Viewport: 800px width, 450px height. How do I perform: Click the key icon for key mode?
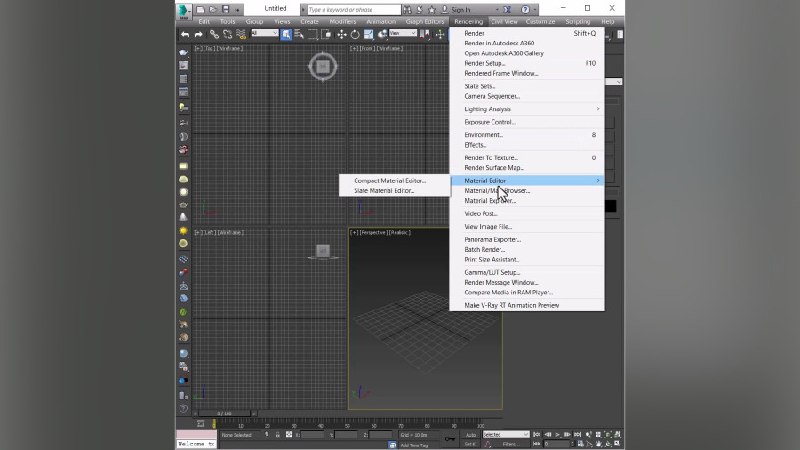[449, 438]
